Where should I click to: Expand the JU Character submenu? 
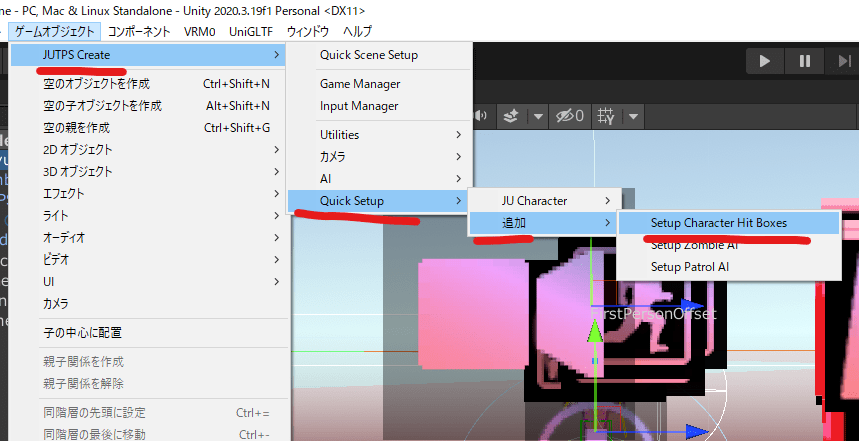tap(545, 201)
